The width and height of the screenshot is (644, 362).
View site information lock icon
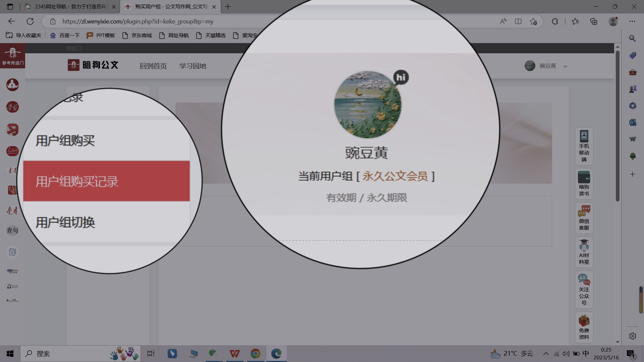(x=53, y=21)
